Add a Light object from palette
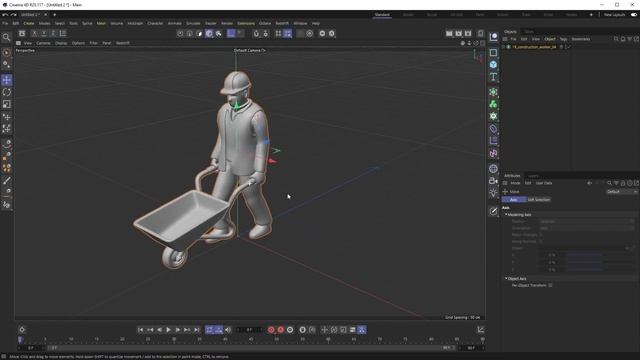The image size is (640, 360). point(493,193)
